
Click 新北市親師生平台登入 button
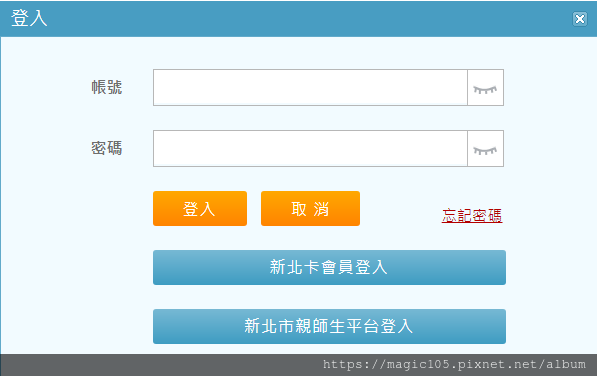[329, 327]
